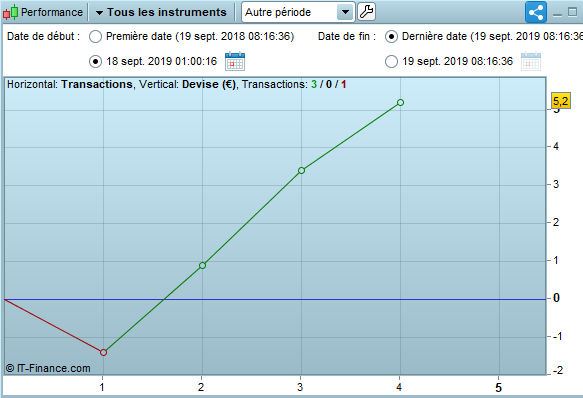This screenshot has height=398, width=583.
Task: Click Performance window title
Action: pyautogui.click(x=52, y=12)
